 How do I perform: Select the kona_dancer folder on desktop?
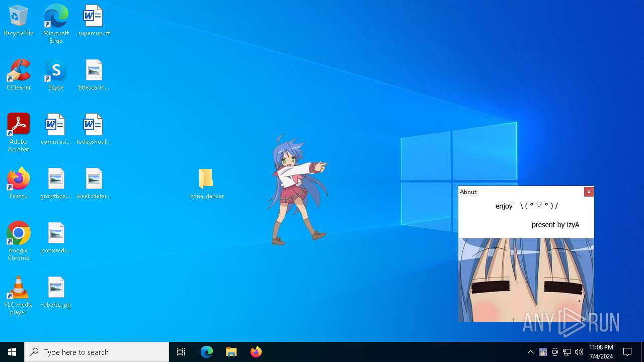(x=207, y=184)
